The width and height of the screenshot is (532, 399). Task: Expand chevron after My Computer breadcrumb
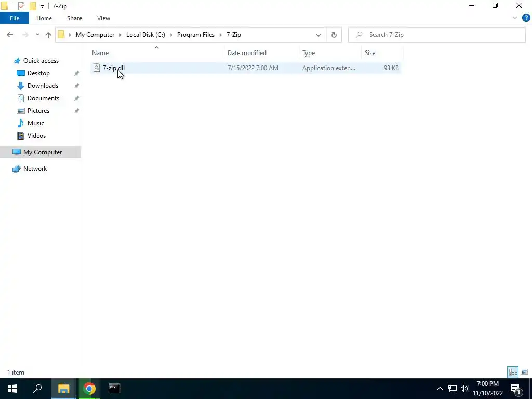click(x=121, y=35)
